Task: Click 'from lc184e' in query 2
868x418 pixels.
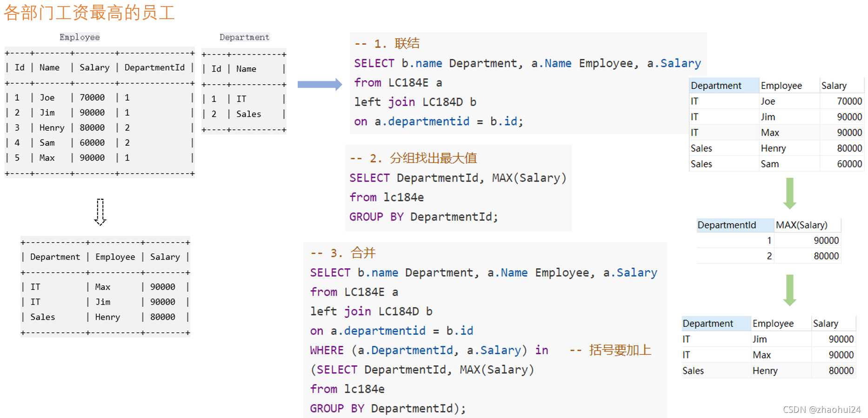Action: pos(387,197)
